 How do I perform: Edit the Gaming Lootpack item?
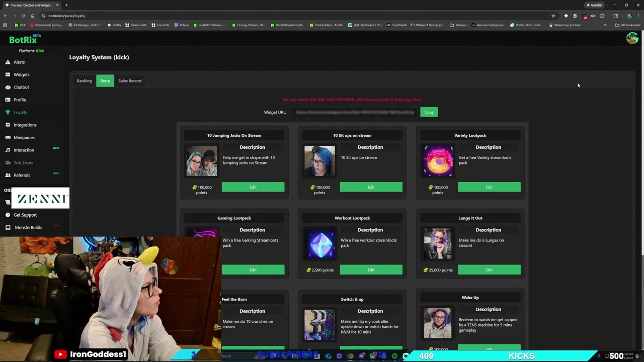(x=253, y=270)
